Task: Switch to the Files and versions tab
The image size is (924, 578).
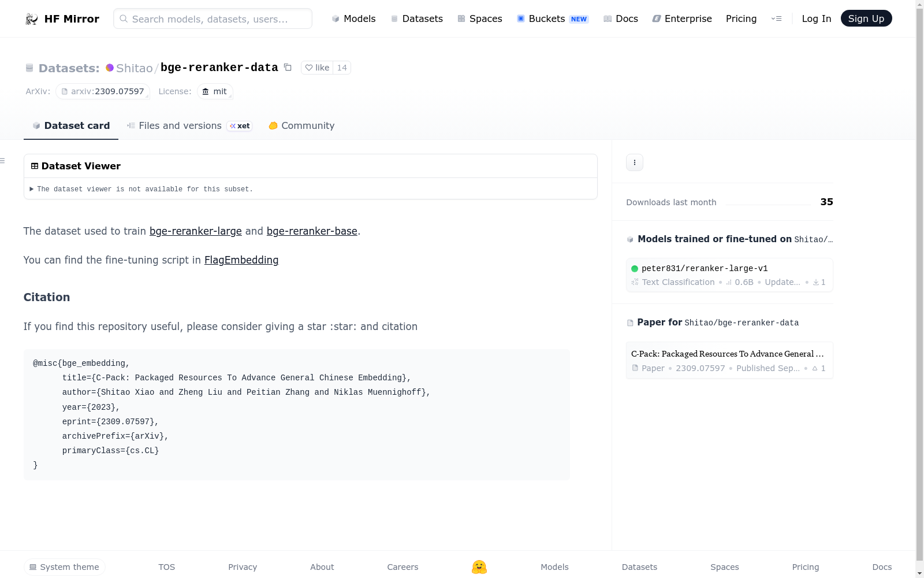Action: click(x=189, y=126)
